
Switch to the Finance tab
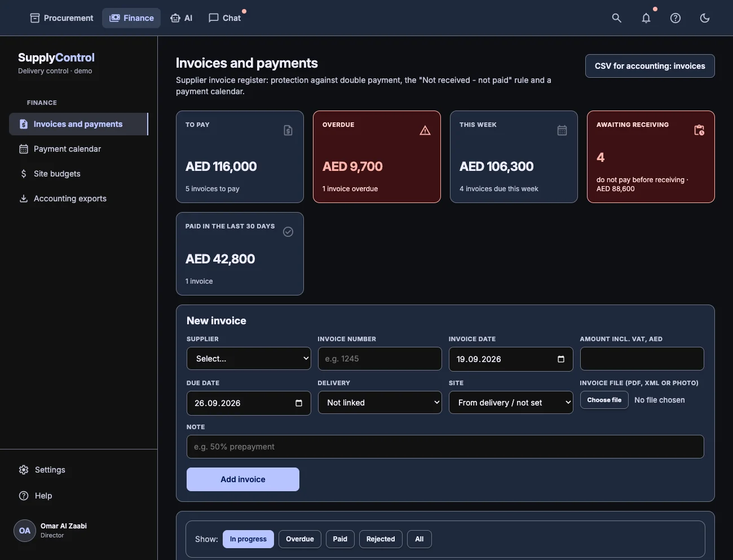click(x=131, y=18)
